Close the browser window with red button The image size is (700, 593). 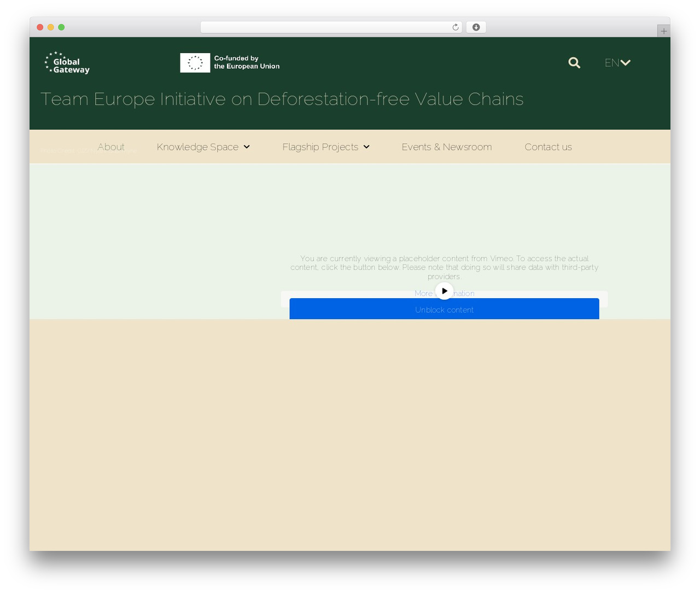[40, 27]
